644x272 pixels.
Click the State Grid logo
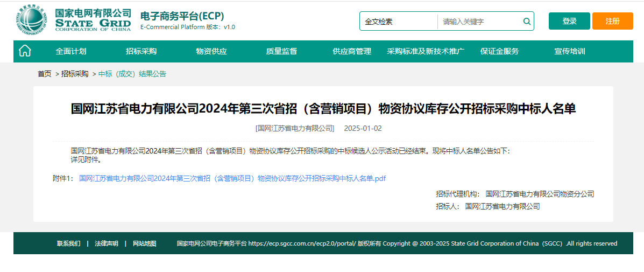click(x=73, y=20)
